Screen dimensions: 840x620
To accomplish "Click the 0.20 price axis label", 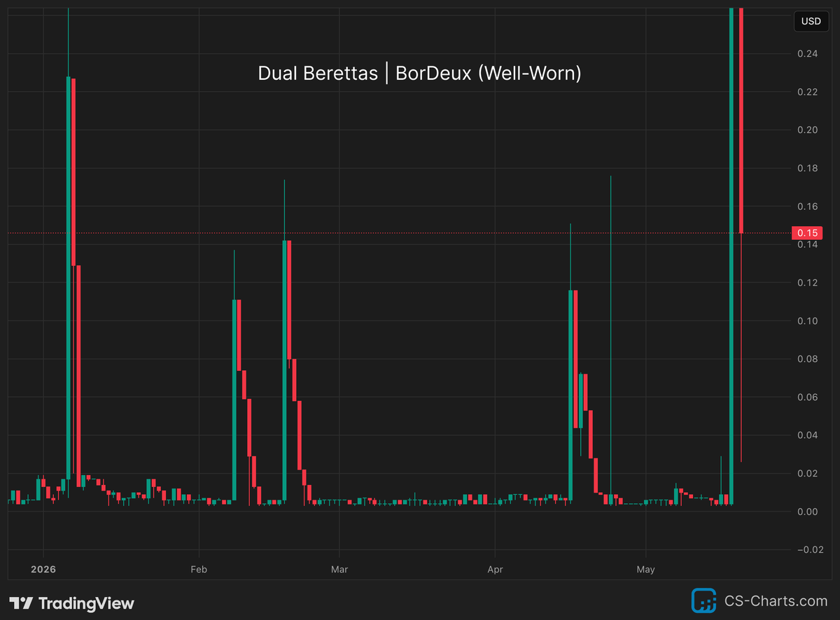I will coord(807,129).
